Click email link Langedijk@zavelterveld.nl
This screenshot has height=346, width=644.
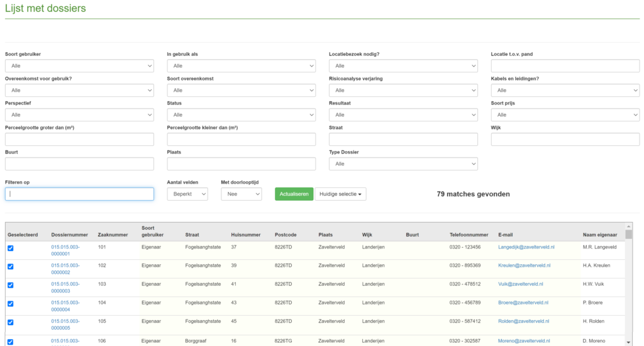point(526,247)
